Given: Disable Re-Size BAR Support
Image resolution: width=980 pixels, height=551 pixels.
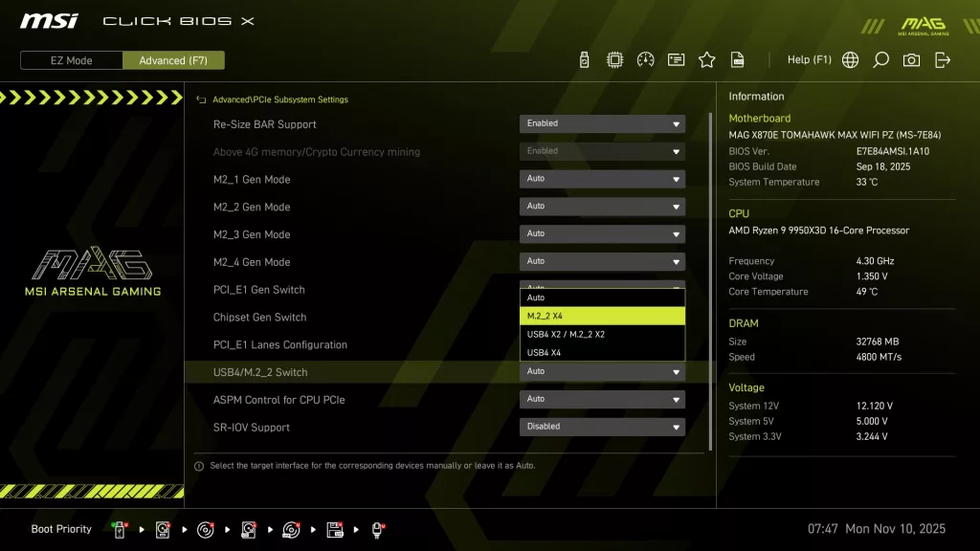Looking at the screenshot, I should point(601,123).
